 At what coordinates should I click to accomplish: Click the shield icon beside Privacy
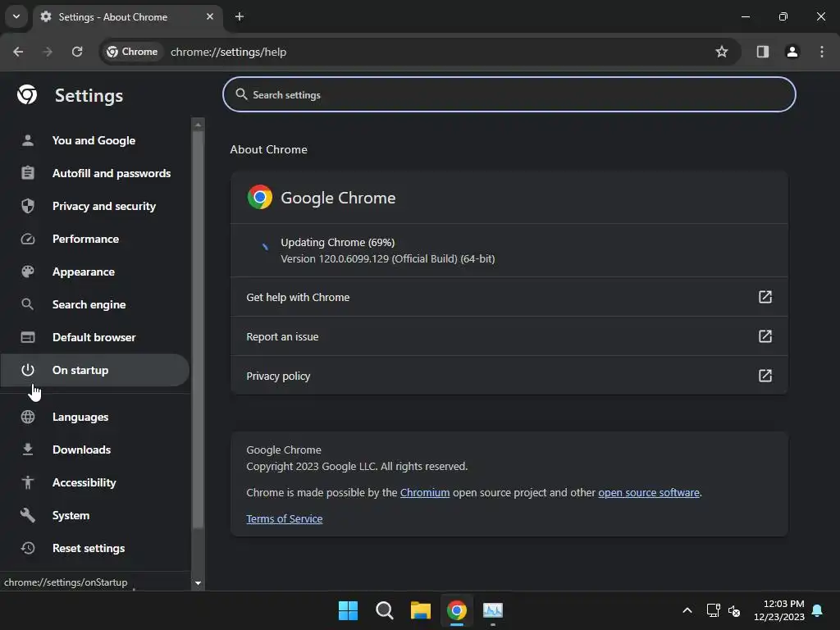point(28,206)
